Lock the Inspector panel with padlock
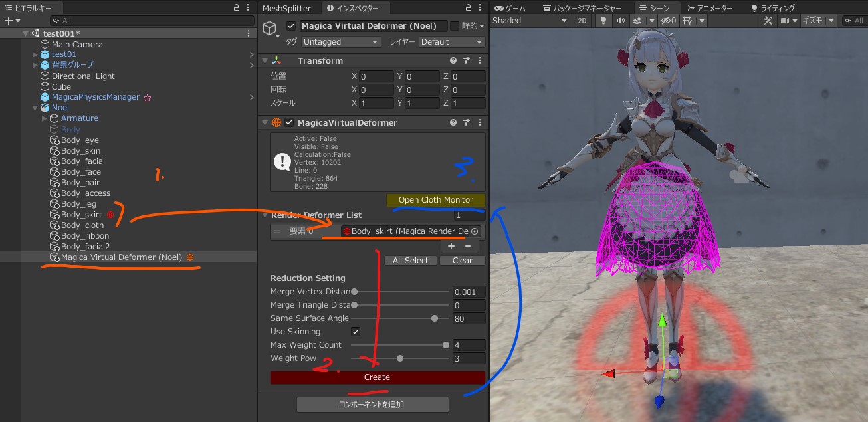Screen dimensions: 868x422 point(467,8)
